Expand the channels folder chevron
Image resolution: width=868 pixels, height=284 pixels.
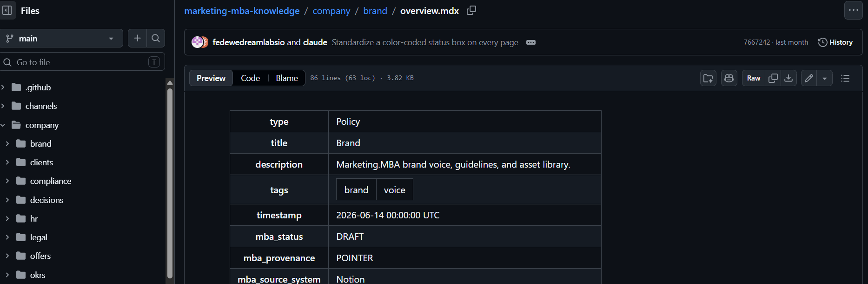tap(3, 106)
